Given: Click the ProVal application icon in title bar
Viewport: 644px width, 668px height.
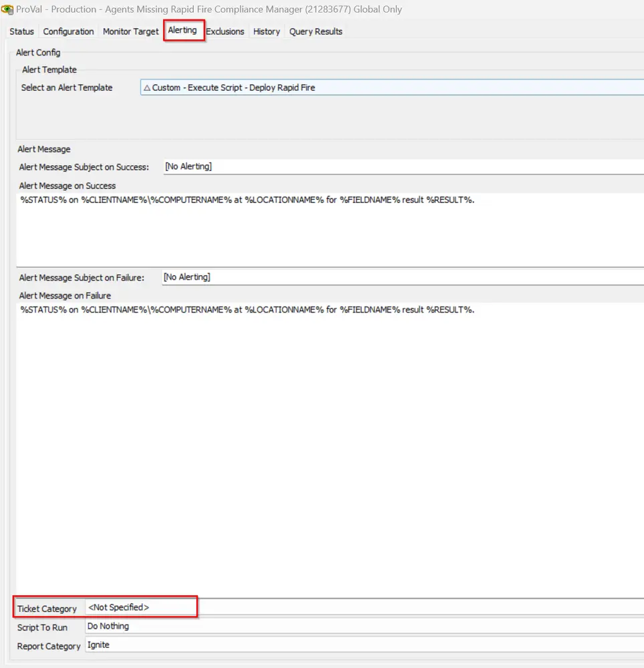Looking at the screenshot, I should pyautogui.click(x=7, y=9).
